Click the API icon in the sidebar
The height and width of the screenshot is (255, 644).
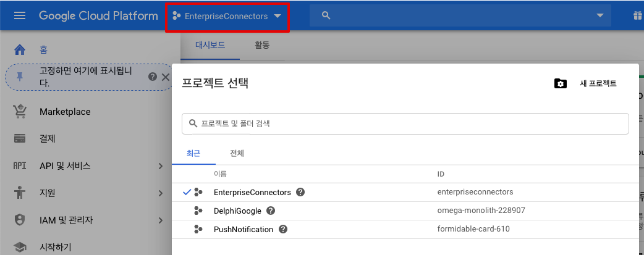coord(20,166)
